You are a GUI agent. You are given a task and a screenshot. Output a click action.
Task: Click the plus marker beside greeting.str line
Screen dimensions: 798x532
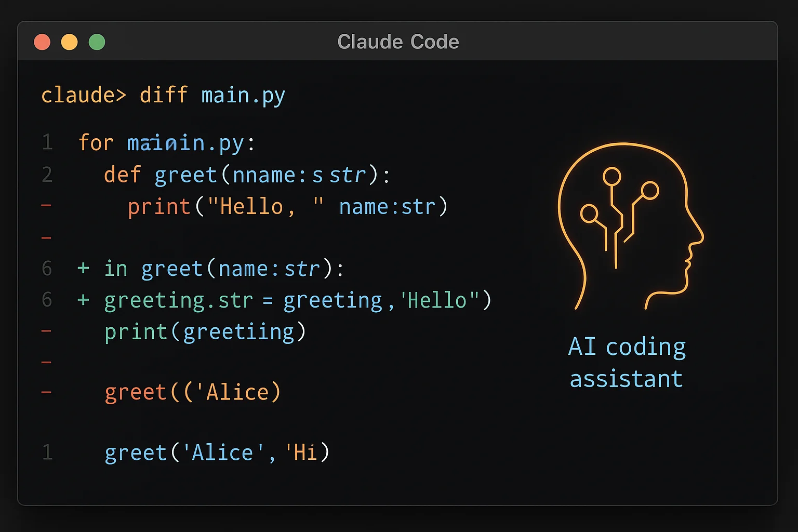tap(82, 300)
